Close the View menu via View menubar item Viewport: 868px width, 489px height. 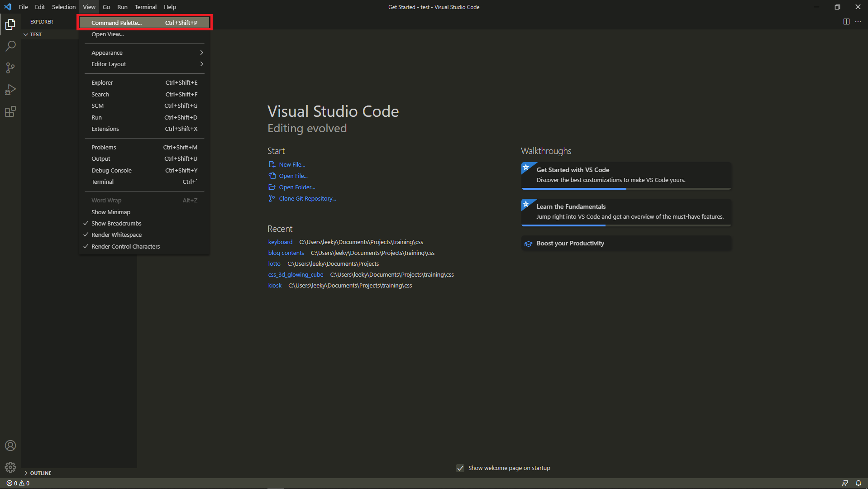89,7
